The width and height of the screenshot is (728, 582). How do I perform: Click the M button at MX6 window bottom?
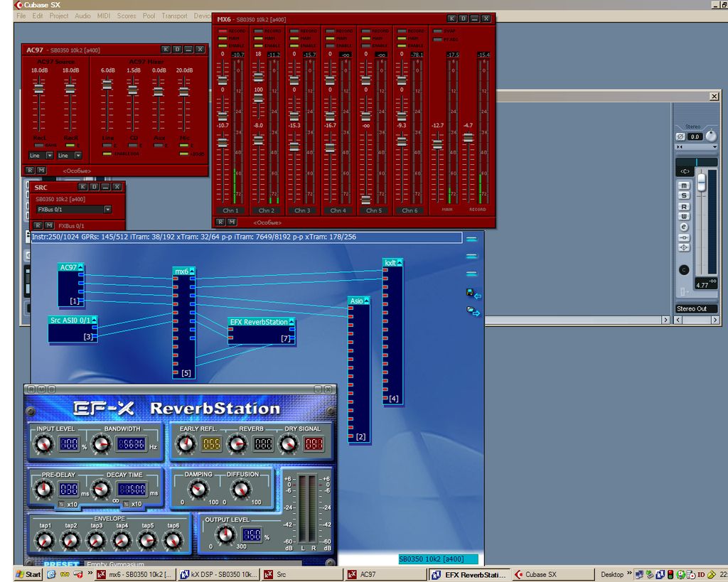coord(232,222)
